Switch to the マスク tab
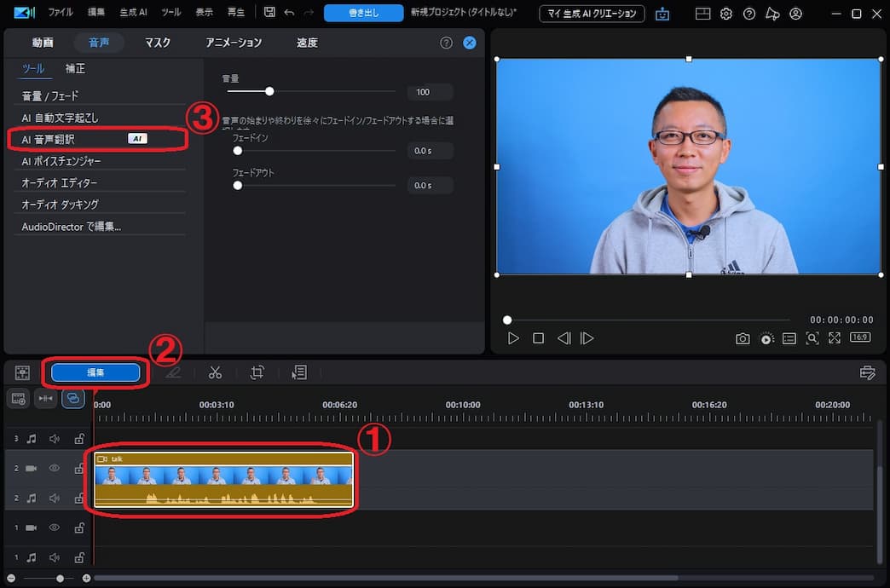The image size is (890, 588). (157, 42)
